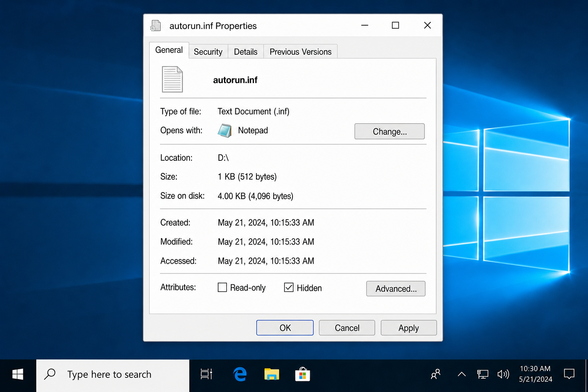Click the network icon in system tray
This screenshot has height=392, width=588.
point(483,374)
